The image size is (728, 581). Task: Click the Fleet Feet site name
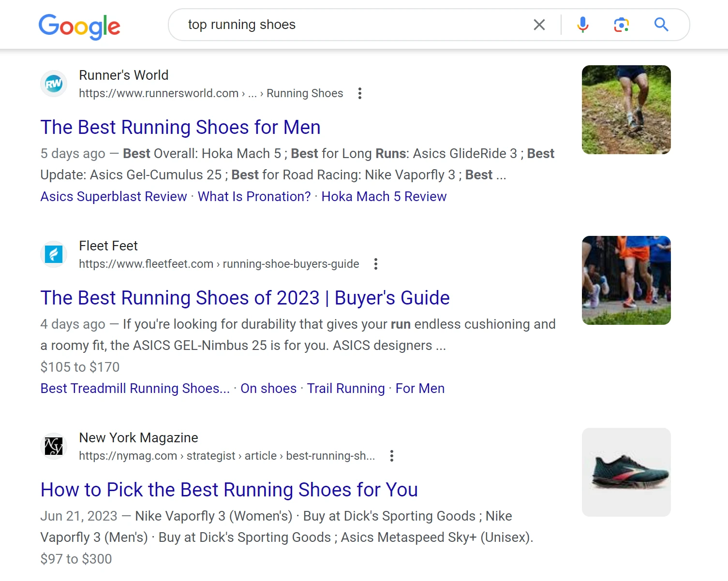pos(108,246)
